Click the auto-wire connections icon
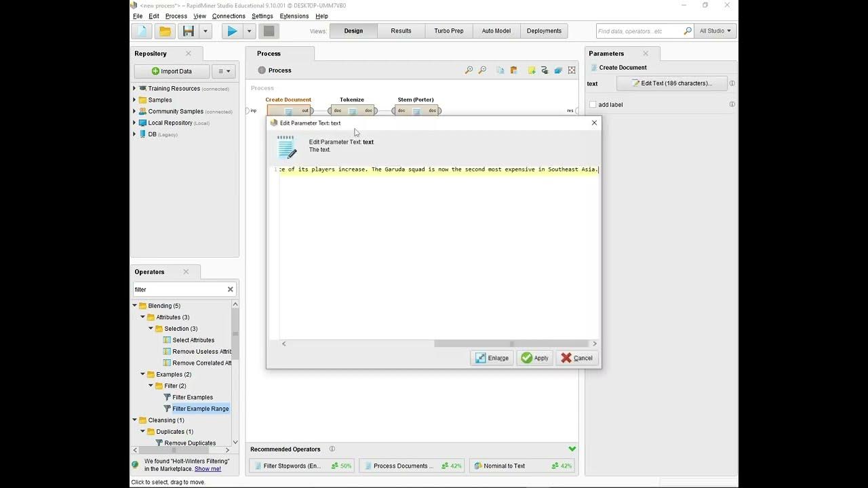 pos(545,70)
